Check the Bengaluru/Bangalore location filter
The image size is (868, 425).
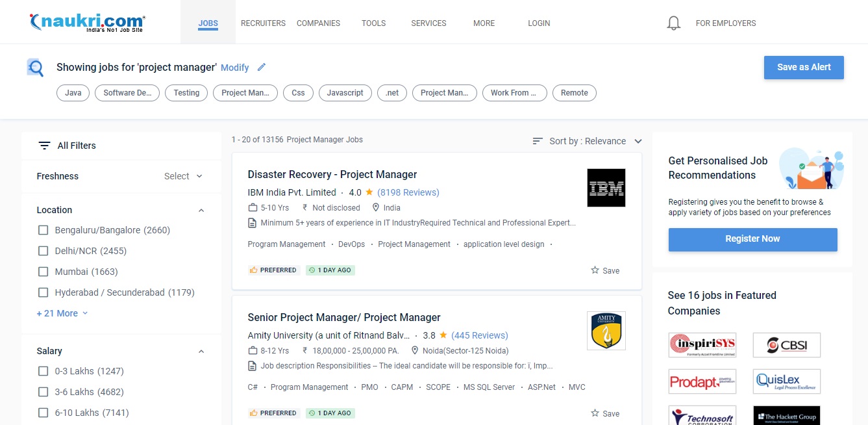(x=43, y=230)
